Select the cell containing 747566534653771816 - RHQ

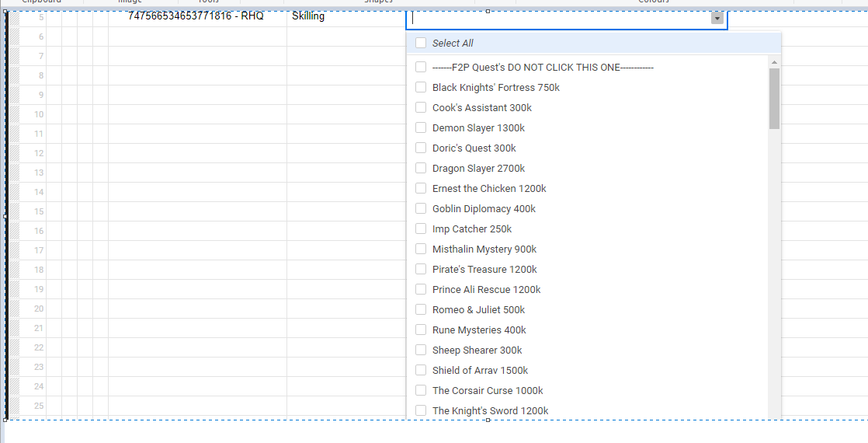[x=198, y=17]
